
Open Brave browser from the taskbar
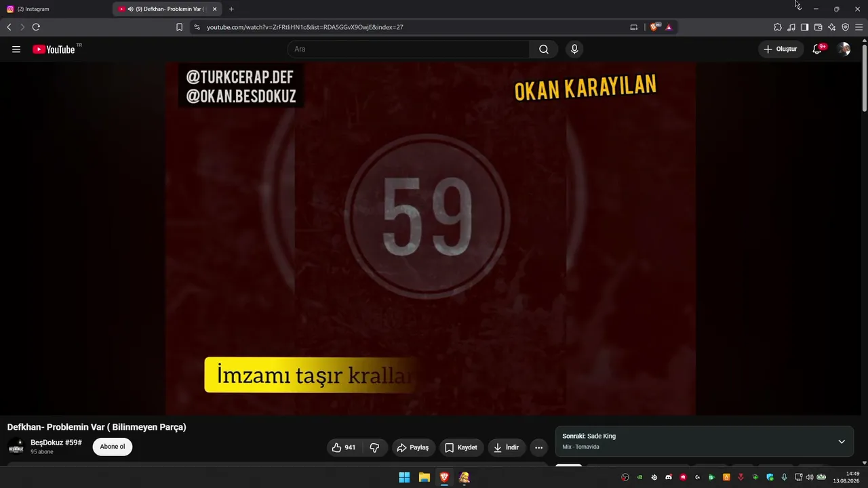point(444,477)
